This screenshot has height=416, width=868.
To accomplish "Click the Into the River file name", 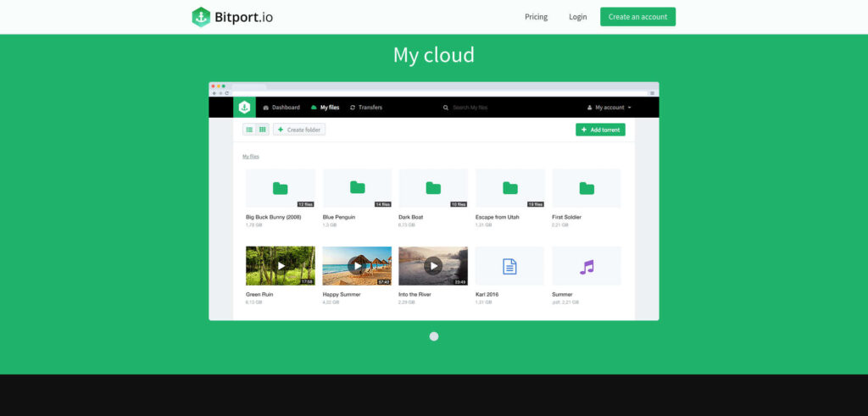I will click(415, 295).
